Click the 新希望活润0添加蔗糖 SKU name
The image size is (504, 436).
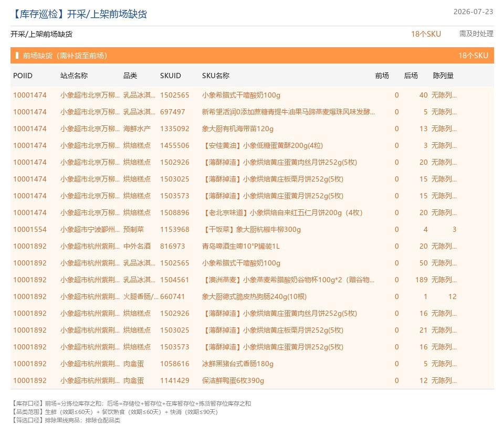(x=288, y=112)
